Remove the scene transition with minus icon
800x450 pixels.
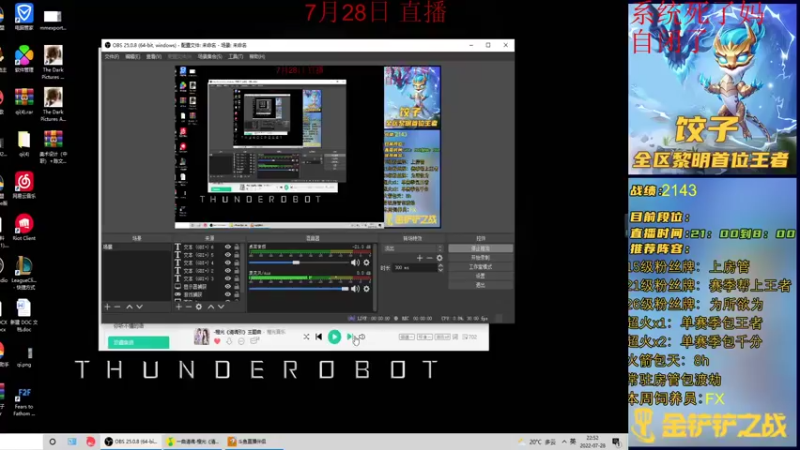(x=430, y=258)
